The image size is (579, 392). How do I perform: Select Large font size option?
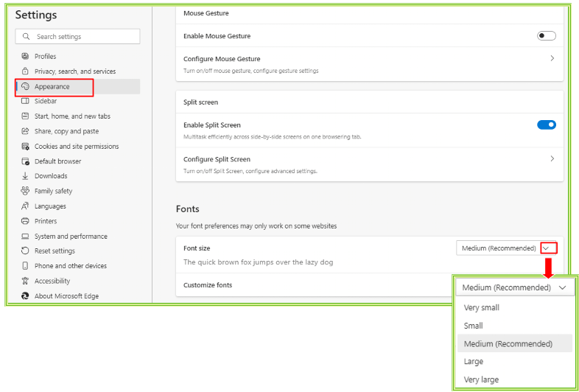click(x=474, y=362)
